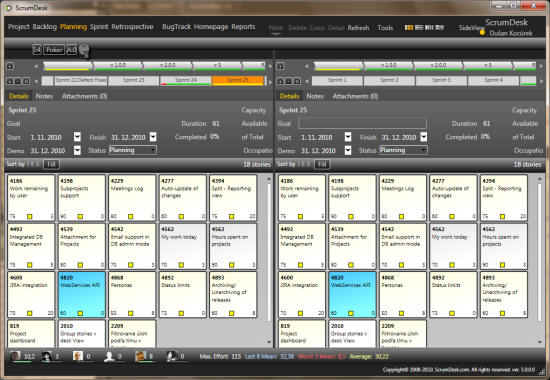Open the Reports menu
This screenshot has width=550, height=380.
[243, 27]
